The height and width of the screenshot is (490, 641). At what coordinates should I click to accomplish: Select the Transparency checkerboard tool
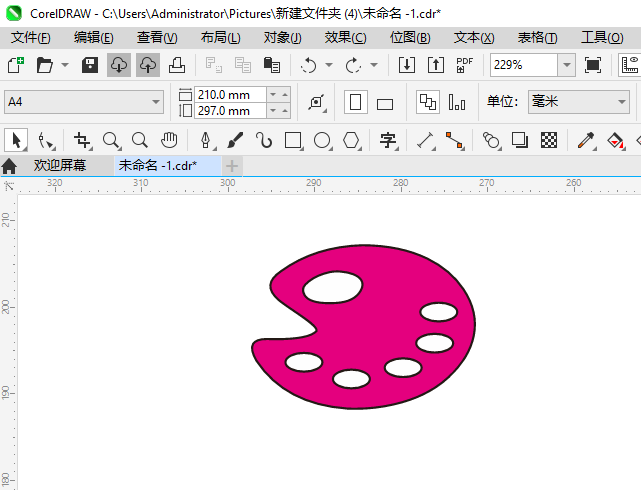pyautogui.click(x=549, y=140)
